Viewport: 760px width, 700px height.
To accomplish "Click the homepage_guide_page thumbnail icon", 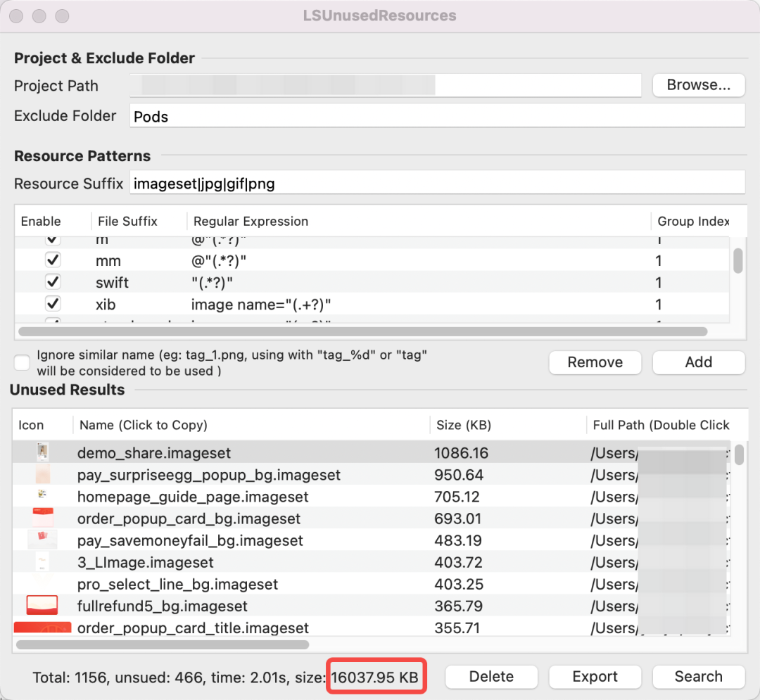I will pos(42,496).
